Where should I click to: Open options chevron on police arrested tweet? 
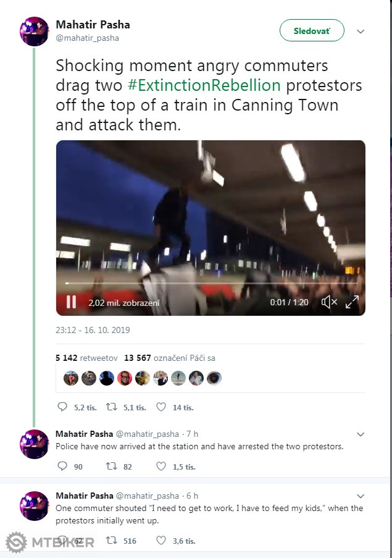click(x=361, y=434)
